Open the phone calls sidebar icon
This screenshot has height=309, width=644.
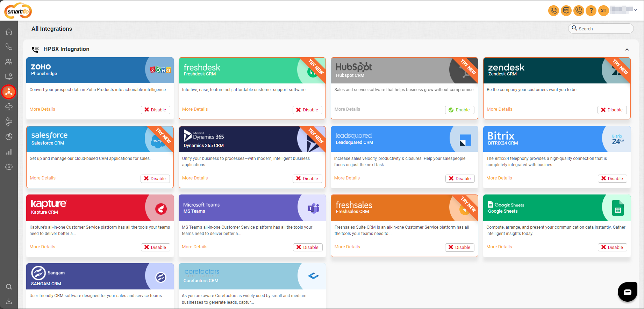pos(9,47)
